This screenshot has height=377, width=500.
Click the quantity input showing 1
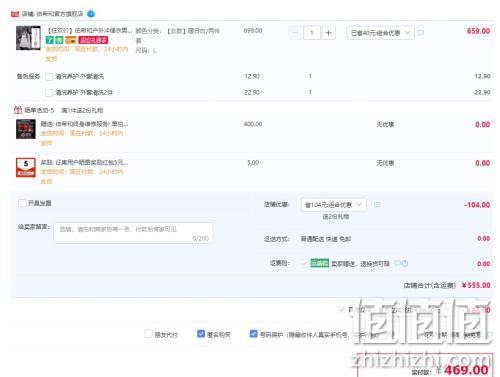pos(312,33)
